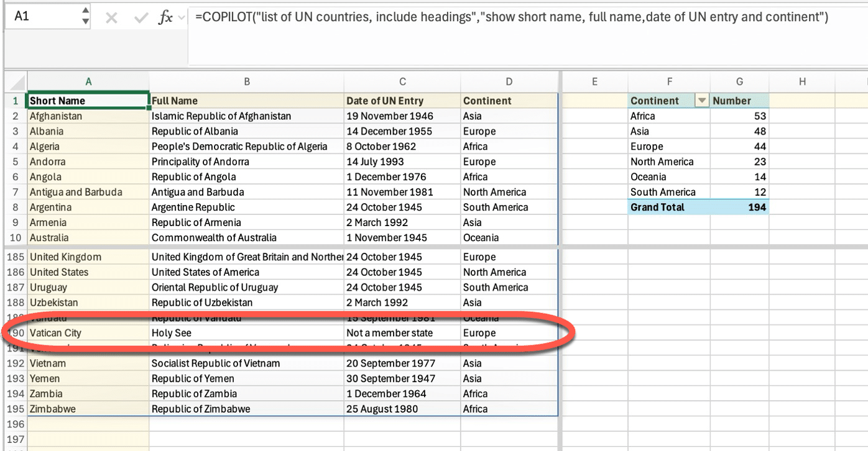This screenshot has width=868, height=451.
Task: Select the Africa count cell showing 53
Action: coord(739,116)
